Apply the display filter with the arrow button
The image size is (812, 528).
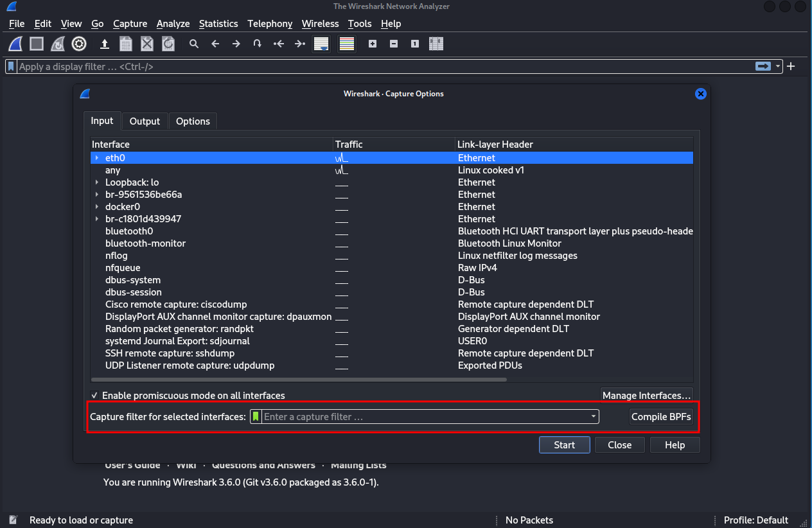point(763,66)
